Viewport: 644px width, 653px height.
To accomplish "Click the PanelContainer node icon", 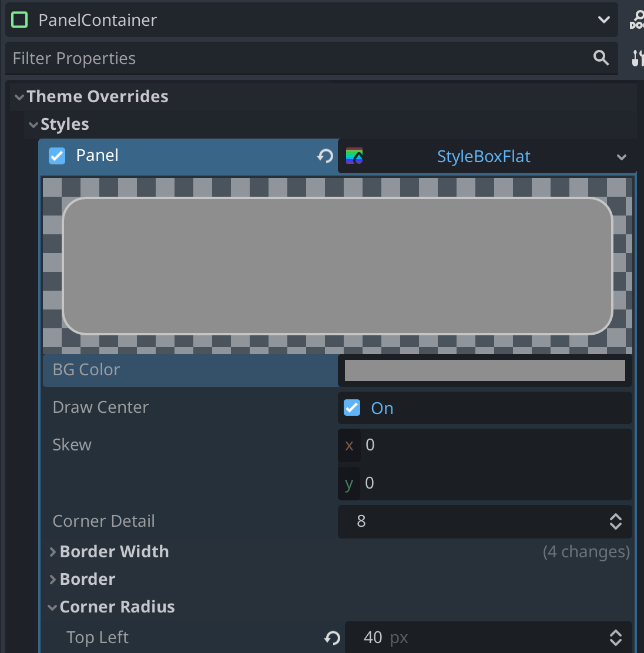I will [x=19, y=19].
